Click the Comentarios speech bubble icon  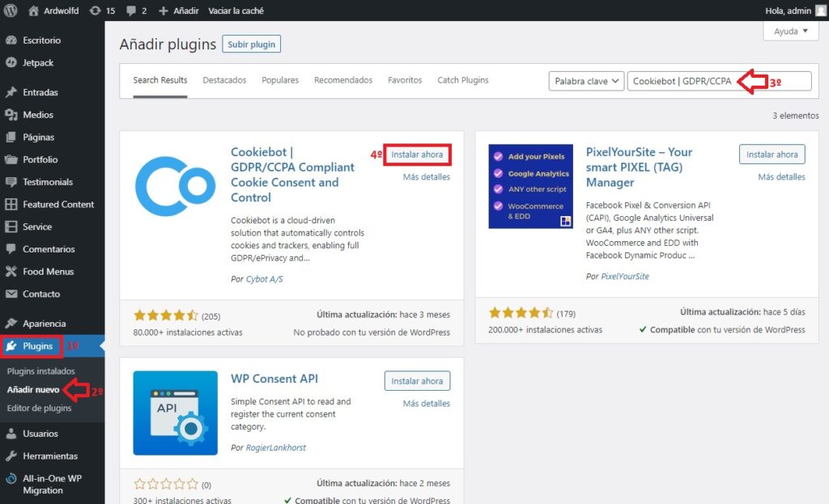[x=11, y=249]
